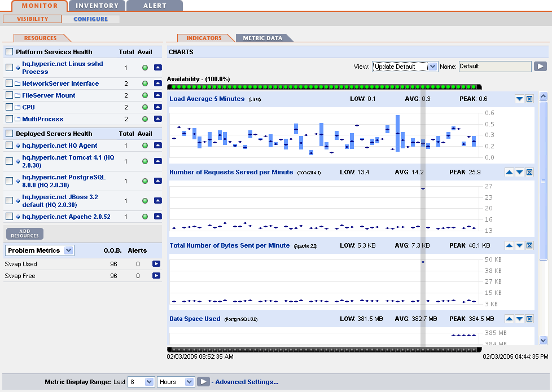Screen dimensions: 552x392
Task: Click the view Name input field
Action: click(494, 67)
